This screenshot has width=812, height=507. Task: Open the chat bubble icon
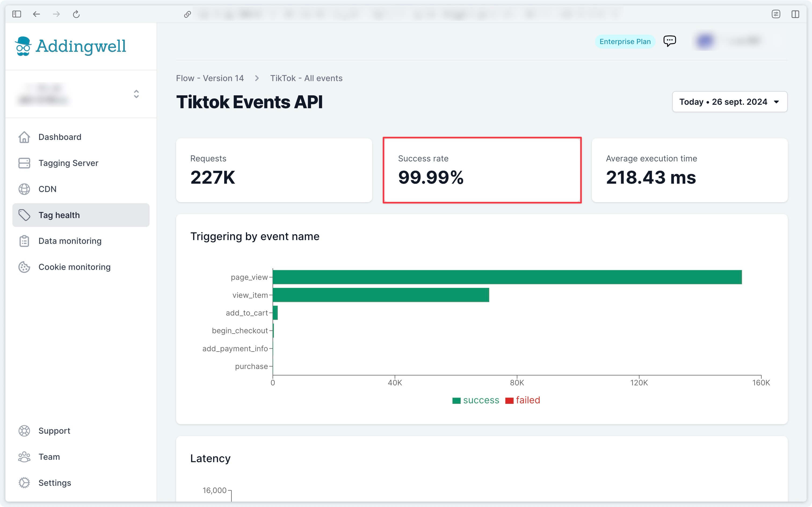(x=669, y=41)
